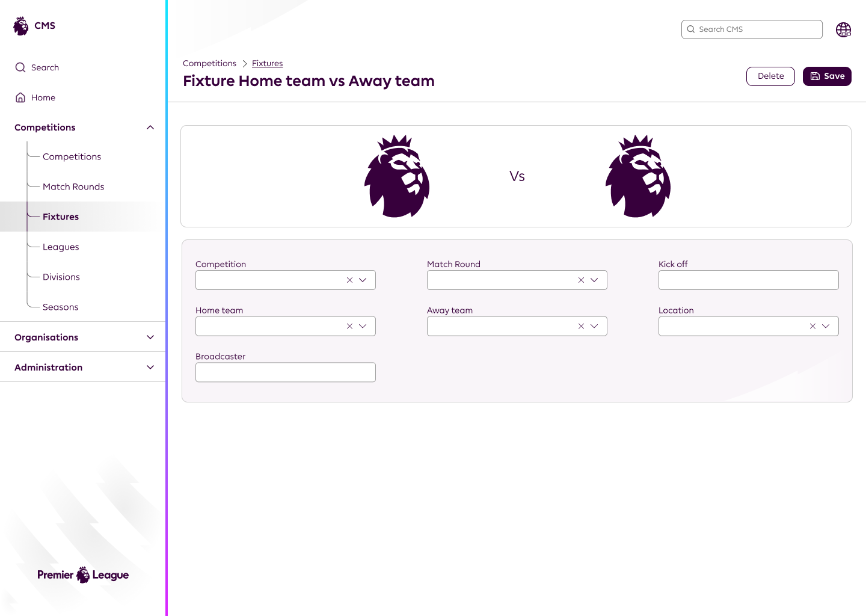Click the Delete button
866x616 pixels.
[770, 76]
